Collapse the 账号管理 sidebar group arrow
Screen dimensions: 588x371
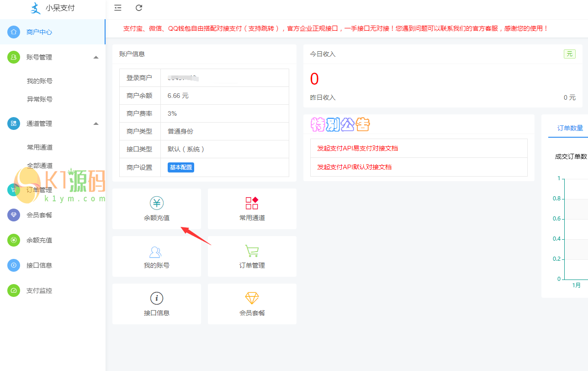(96, 57)
